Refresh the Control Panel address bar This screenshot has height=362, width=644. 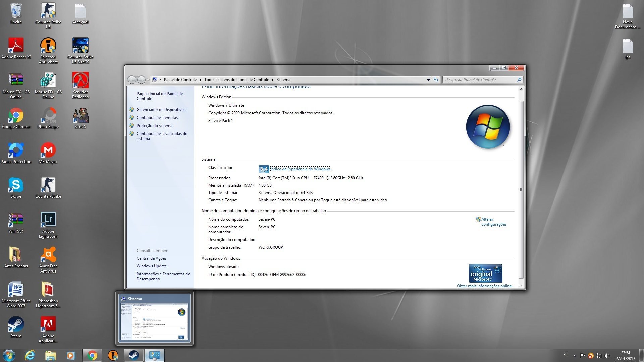(436, 80)
